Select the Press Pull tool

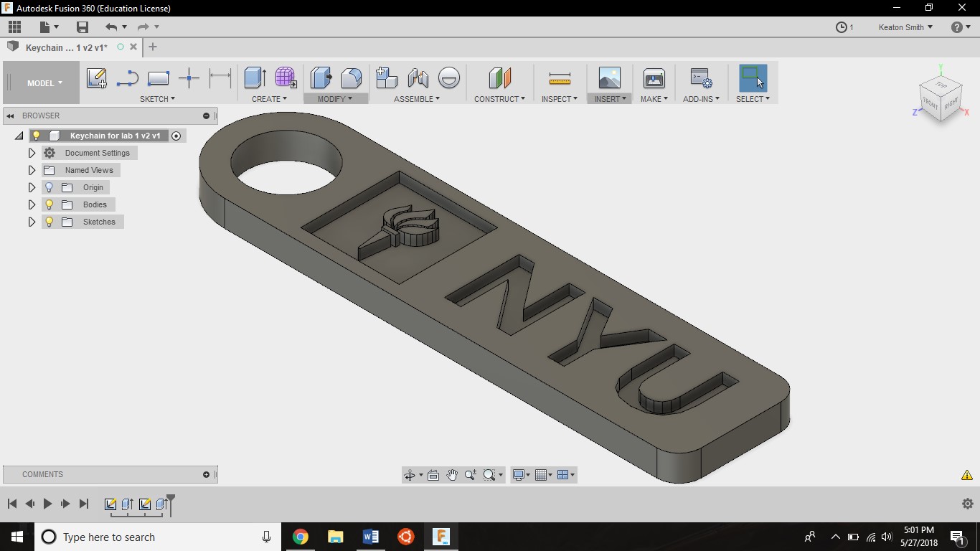point(321,77)
